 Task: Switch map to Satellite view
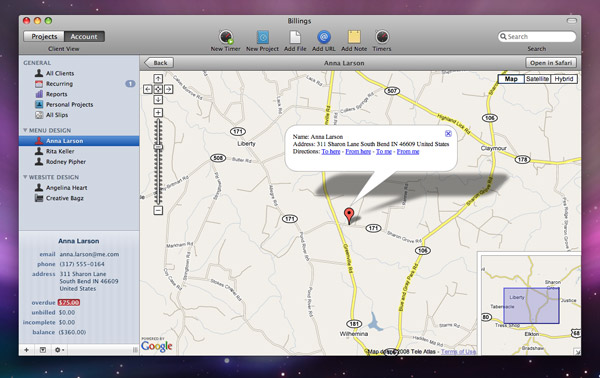(x=537, y=79)
